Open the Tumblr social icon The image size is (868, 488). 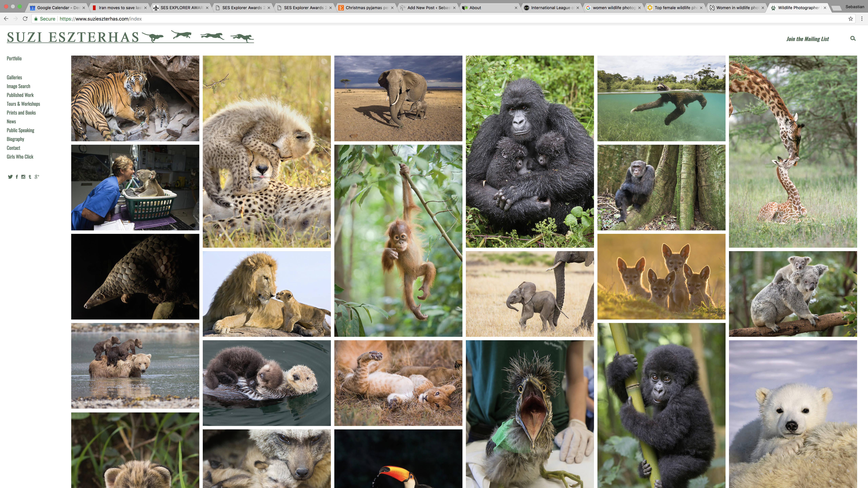coord(30,177)
